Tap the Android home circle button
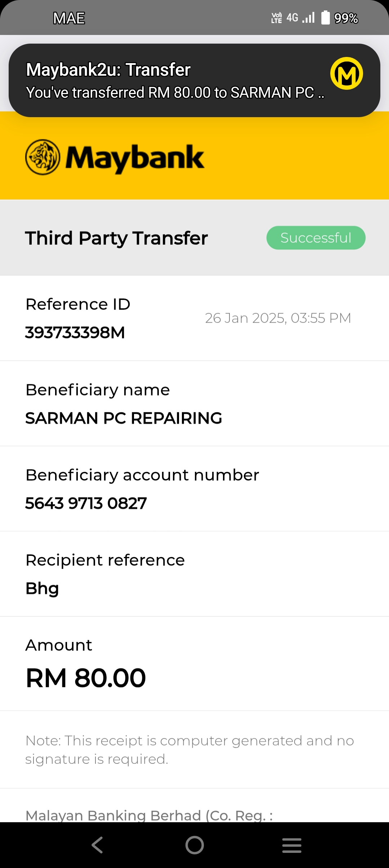Screen dimensions: 389x868 click(194, 845)
